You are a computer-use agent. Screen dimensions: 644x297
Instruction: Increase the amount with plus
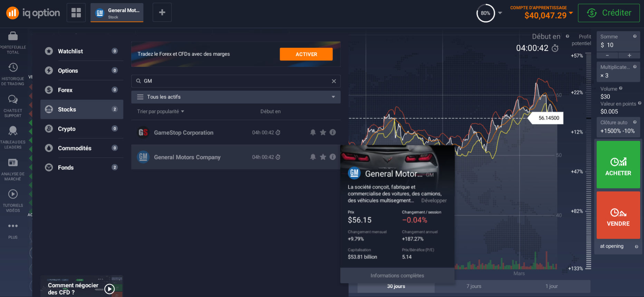pyautogui.click(x=629, y=55)
